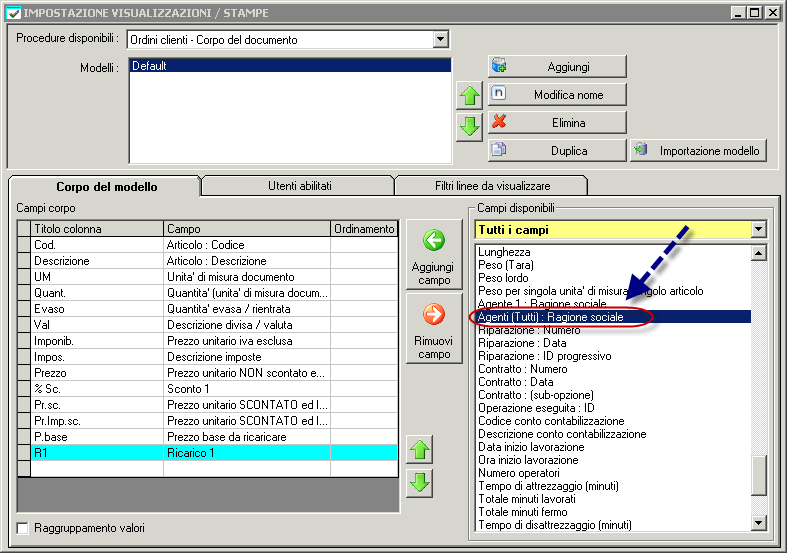Viewport: 787px width, 553px height.
Task: Select the Prezzo row title cell
Action: 97,373
